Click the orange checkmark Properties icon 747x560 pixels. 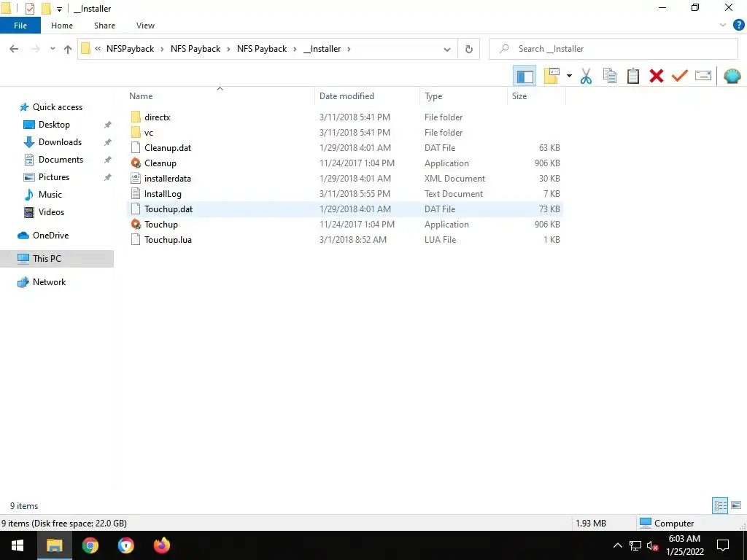click(679, 76)
